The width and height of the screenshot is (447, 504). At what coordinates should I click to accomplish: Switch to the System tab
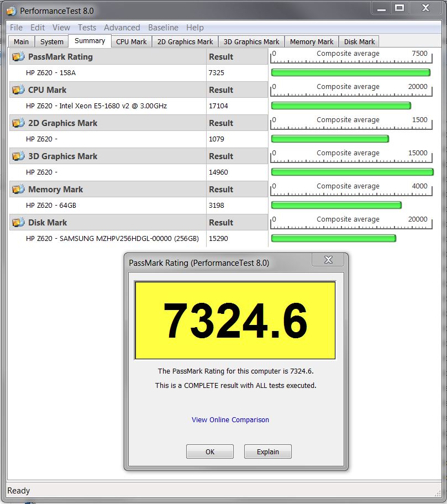[52, 41]
